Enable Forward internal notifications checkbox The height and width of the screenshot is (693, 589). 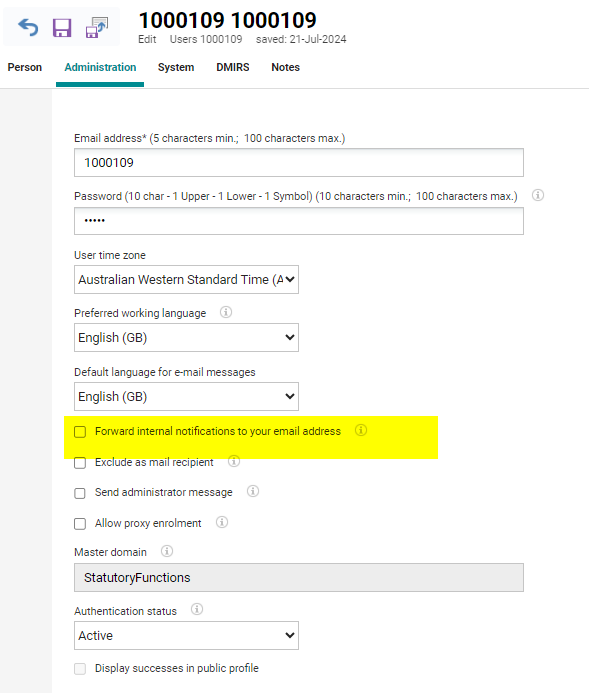80,432
